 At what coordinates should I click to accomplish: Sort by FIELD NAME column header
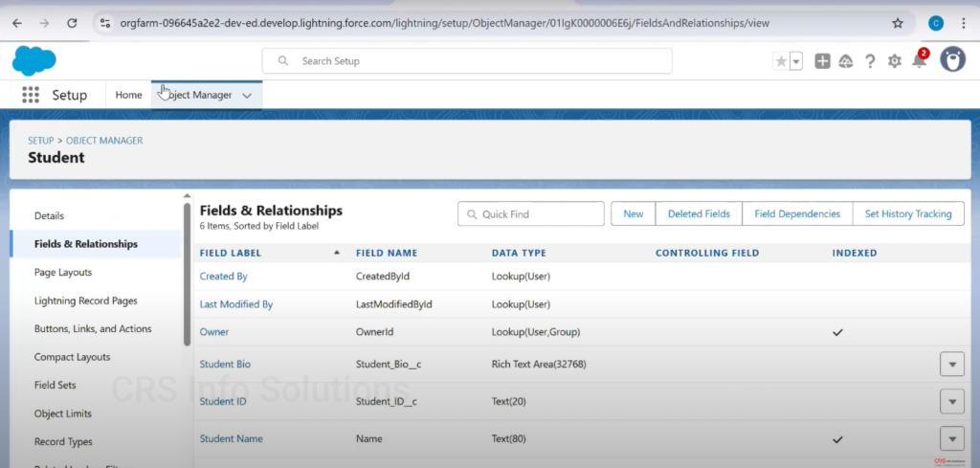pos(387,253)
